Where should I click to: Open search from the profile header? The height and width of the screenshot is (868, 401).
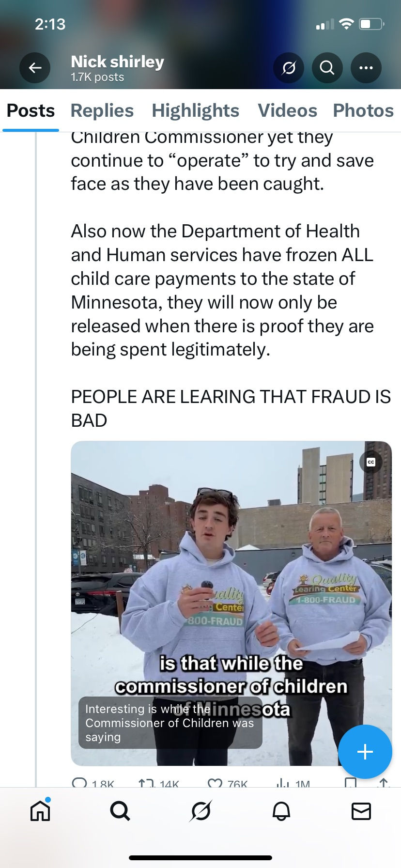coord(327,68)
